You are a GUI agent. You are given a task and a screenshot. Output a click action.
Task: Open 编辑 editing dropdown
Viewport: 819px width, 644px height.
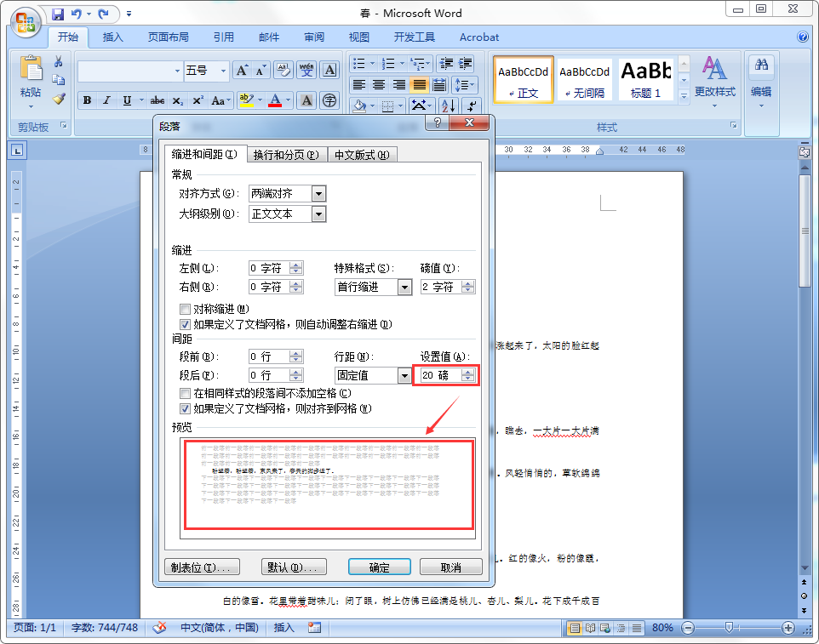[x=761, y=83]
